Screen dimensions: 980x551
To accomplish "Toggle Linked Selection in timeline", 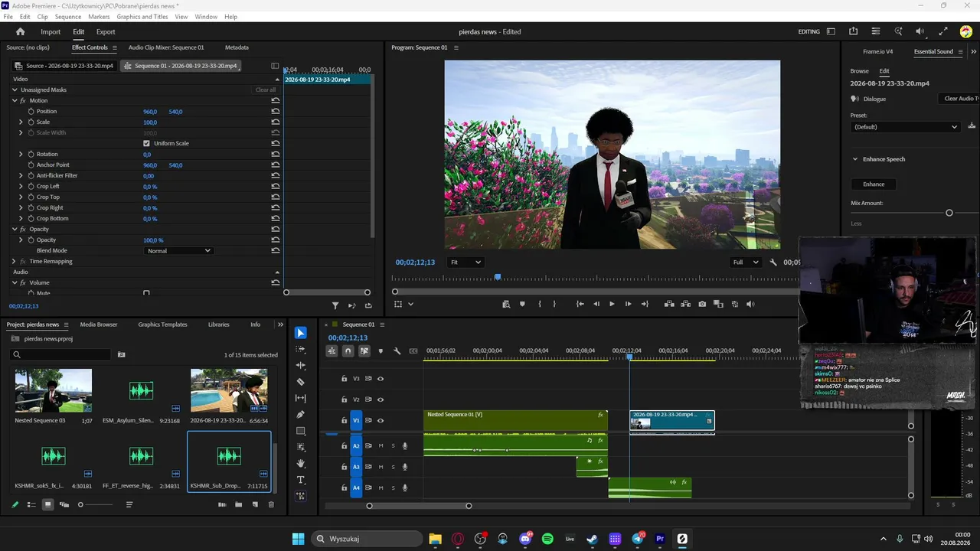I will (364, 351).
